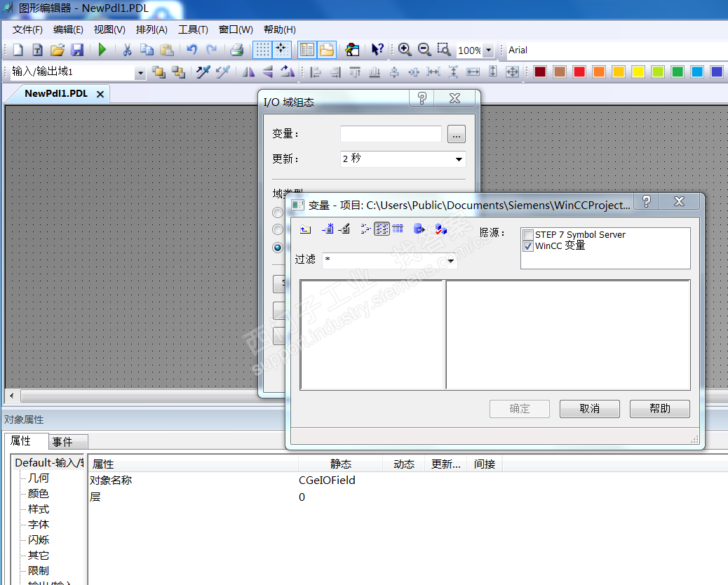Open the 100% zoom level dropdown
This screenshot has width=728, height=585.
488,50
